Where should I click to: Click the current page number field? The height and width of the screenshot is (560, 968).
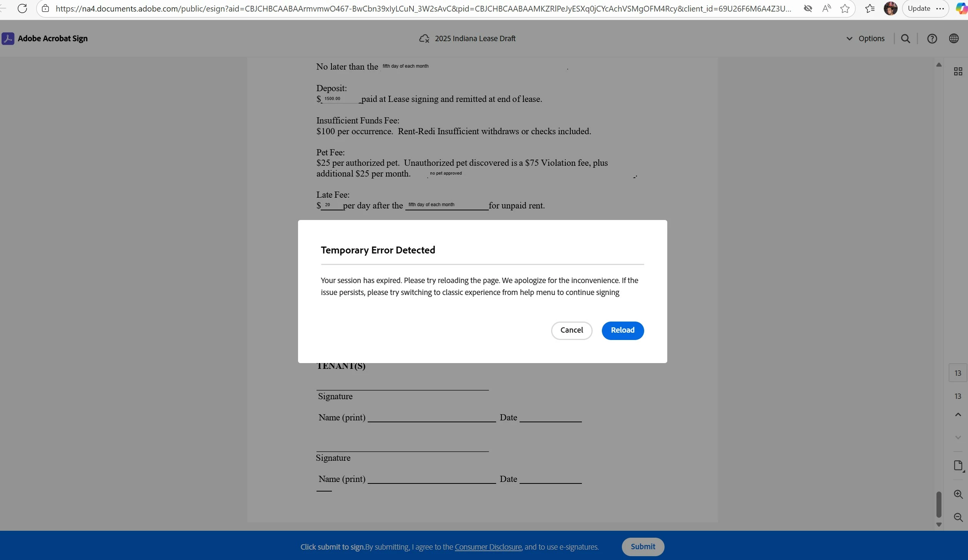(958, 373)
